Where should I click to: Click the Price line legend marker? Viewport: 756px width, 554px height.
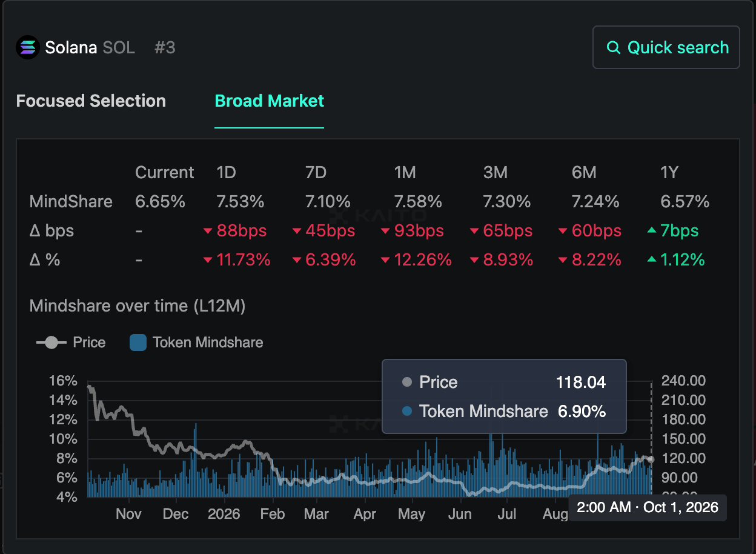point(51,342)
